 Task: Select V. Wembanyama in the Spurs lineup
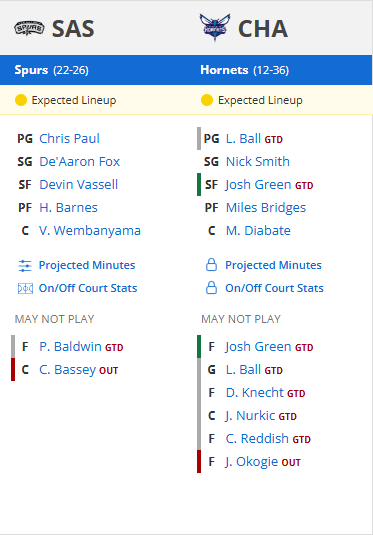coord(90,231)
